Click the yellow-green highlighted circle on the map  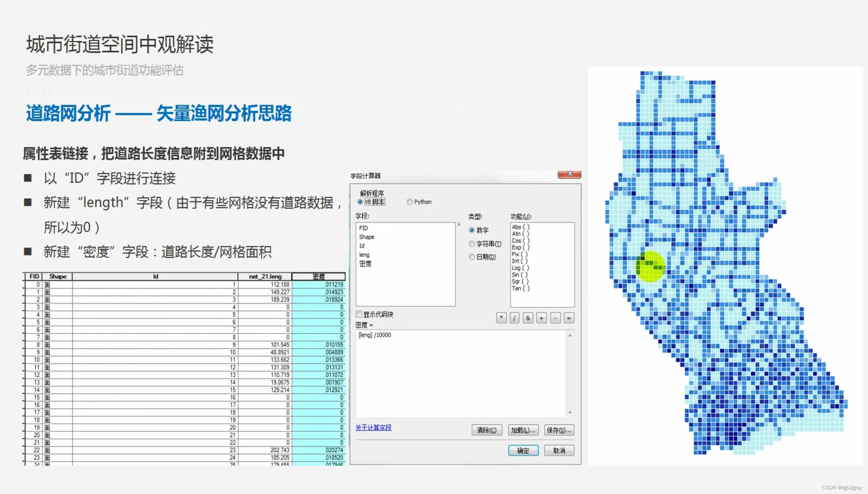tap(650, 267)
